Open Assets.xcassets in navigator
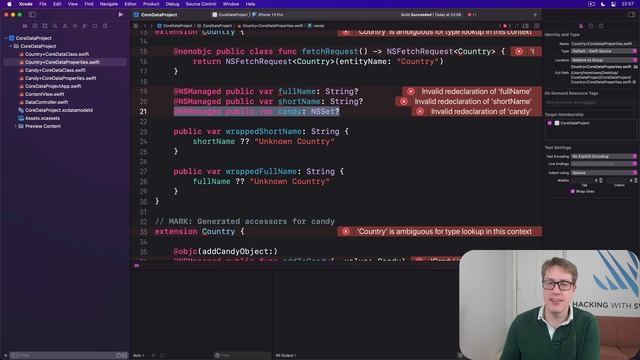The width and height of the screenshot is (640, 360). [42, 118]
